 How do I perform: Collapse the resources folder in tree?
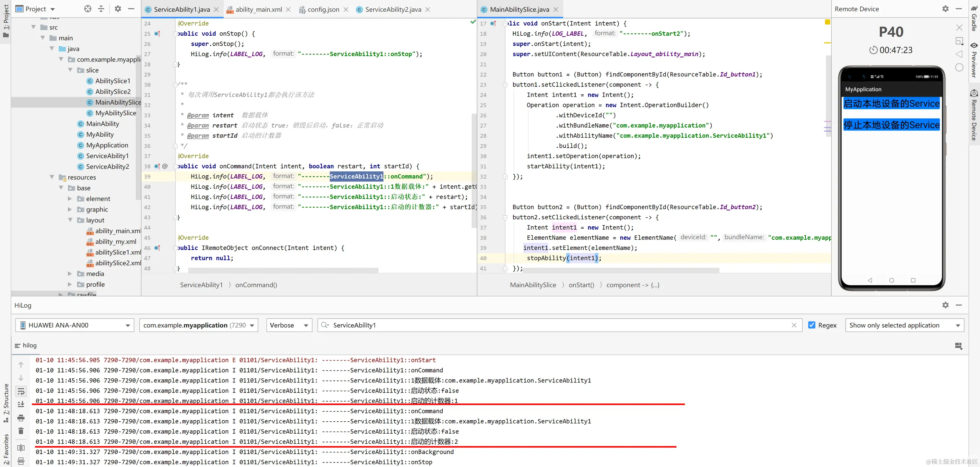tap(52, 177)
